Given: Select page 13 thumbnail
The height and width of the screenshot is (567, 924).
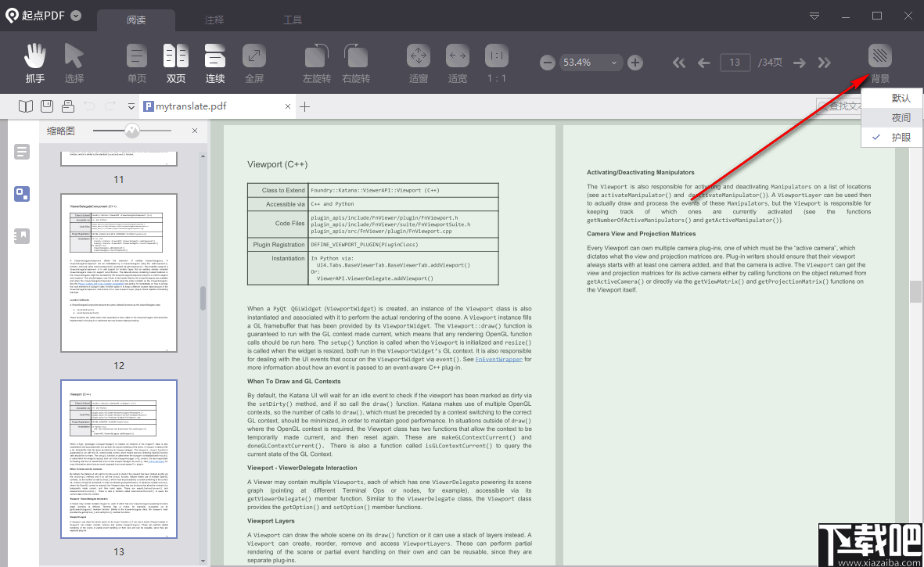Looking at the screenshot, I should click(118, 458).
